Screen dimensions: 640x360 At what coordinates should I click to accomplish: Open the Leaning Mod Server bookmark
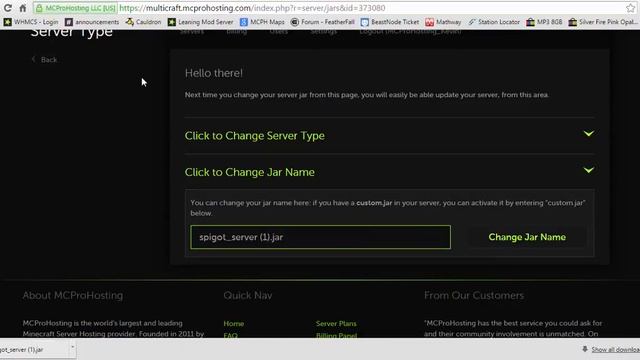coord(201,22)
